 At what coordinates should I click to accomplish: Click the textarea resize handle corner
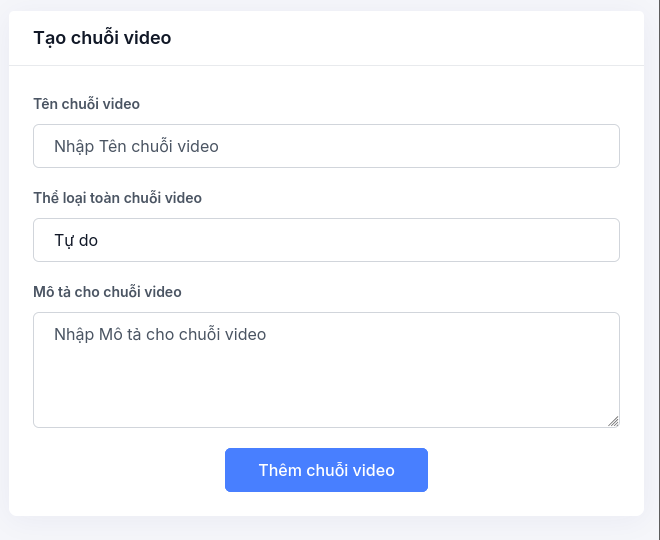[x=613, y=421]
